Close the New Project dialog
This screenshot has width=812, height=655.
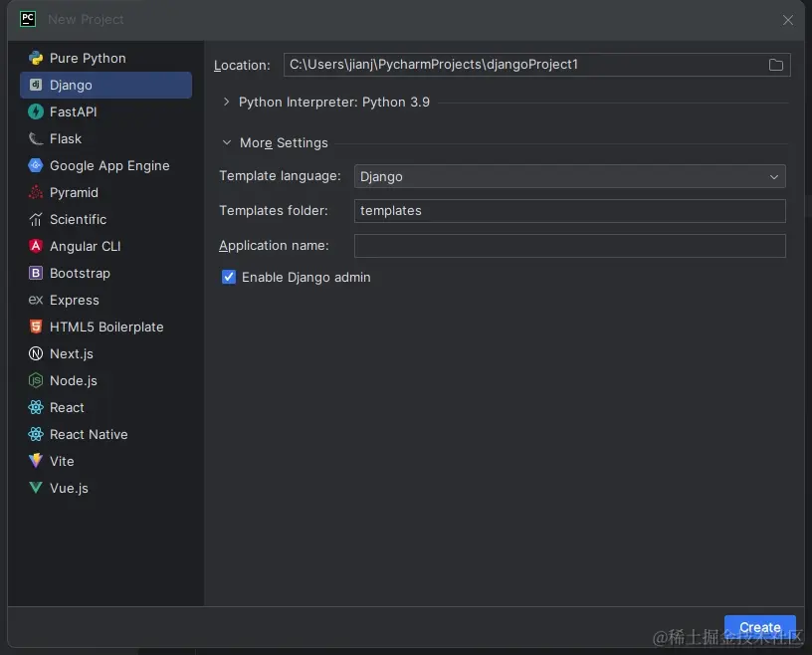point(788,20)
